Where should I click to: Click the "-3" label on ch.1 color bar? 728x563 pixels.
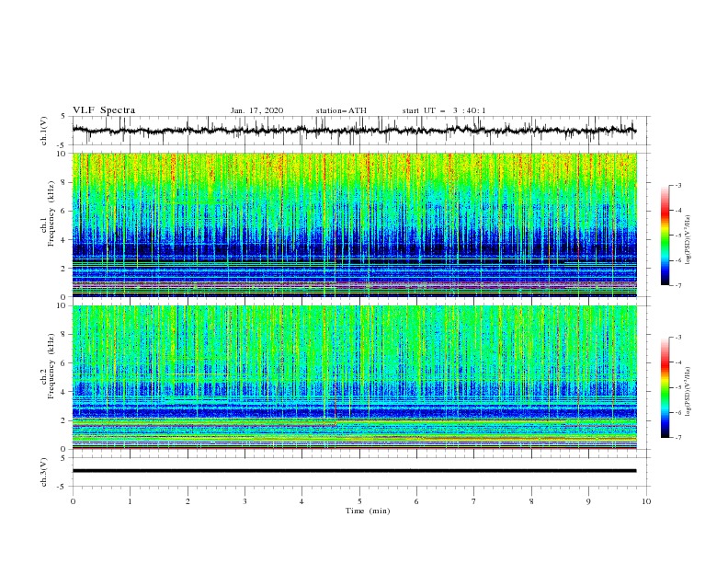[x=678, y=185]
